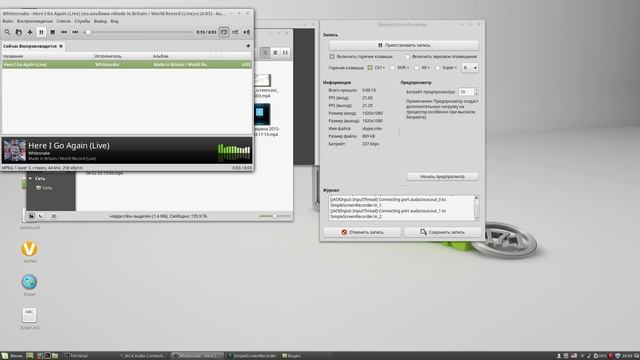The width and height of the screenshot is (640, 360).
Task: Click the add files plus icon in Audacious toolbar
Action: (x=30, y=32)
